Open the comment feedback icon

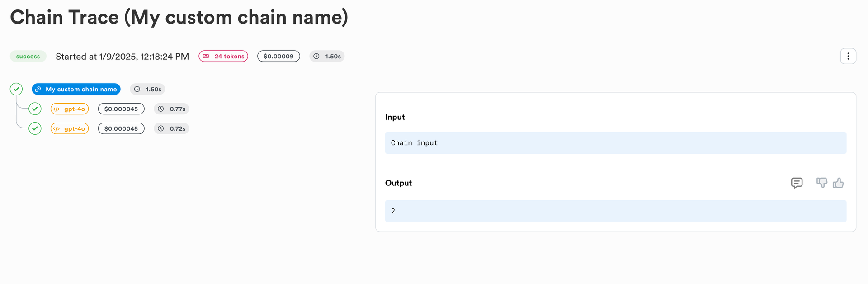point(797,183)
